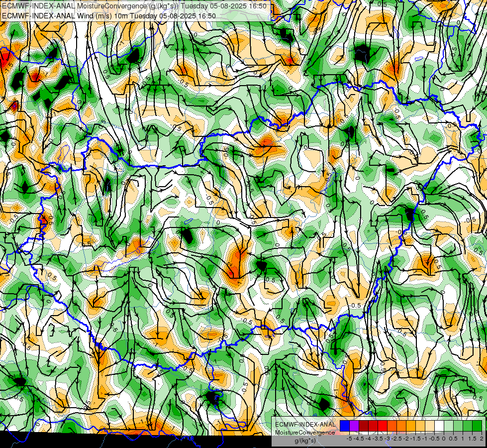Viewport: 487px width, 448px height.
Task: Click the MoistureConvergence title line at top left
Action: [134, 6]
